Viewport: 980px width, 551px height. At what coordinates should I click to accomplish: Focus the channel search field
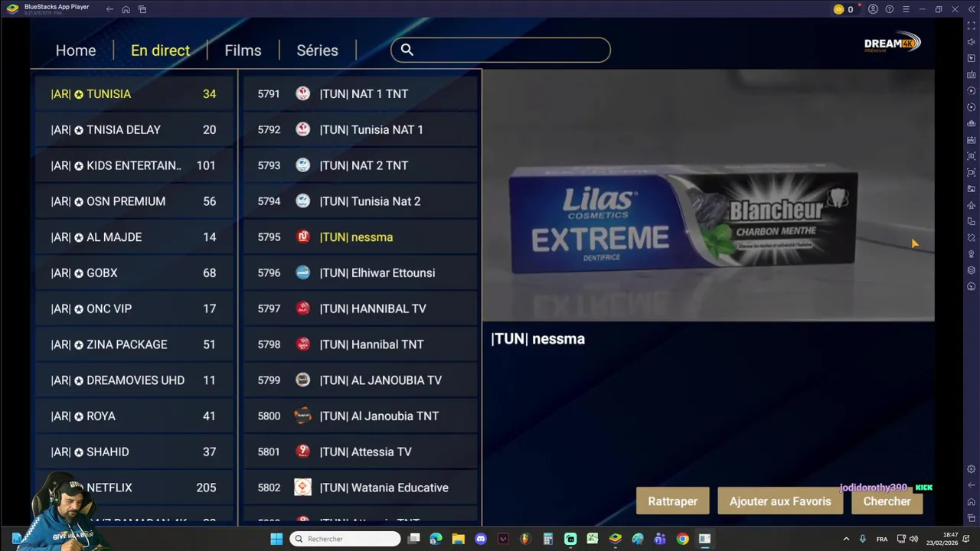pyautogui.click(x=501, y=51)
